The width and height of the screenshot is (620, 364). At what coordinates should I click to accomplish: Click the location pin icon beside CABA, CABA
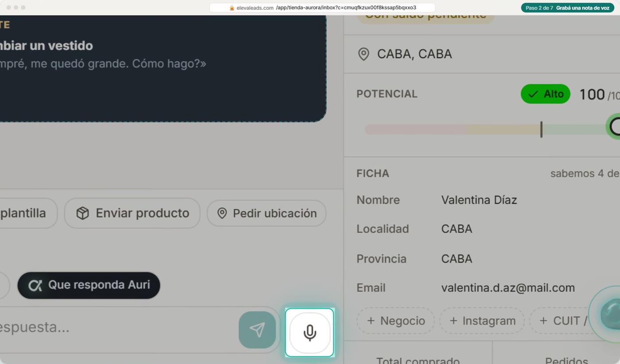364,54
